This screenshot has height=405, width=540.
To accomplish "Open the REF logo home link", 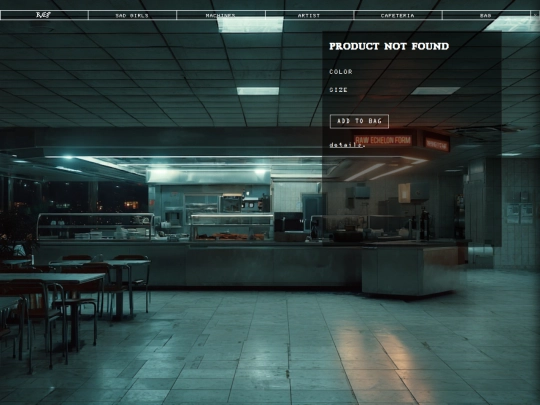I will [x=44, y=15].
